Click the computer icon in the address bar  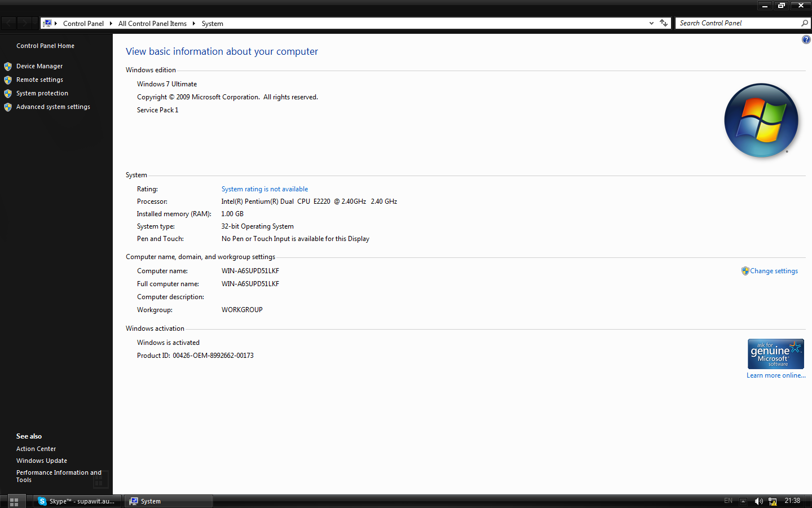47,23
